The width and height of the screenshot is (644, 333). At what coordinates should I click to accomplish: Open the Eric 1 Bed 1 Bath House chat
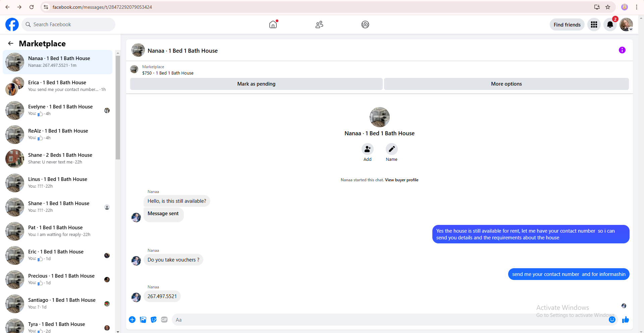57,255
